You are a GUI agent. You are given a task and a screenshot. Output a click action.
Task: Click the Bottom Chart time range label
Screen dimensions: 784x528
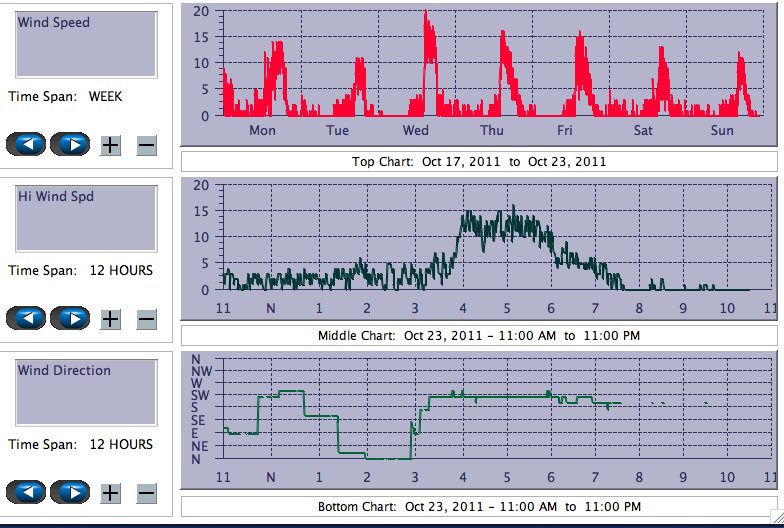[x=479, y=507]
